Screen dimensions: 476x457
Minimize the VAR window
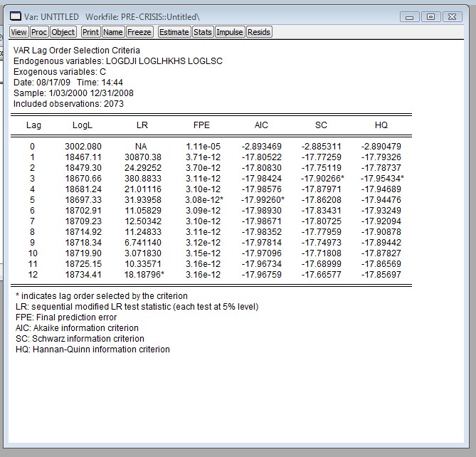[x=410, y=16]
